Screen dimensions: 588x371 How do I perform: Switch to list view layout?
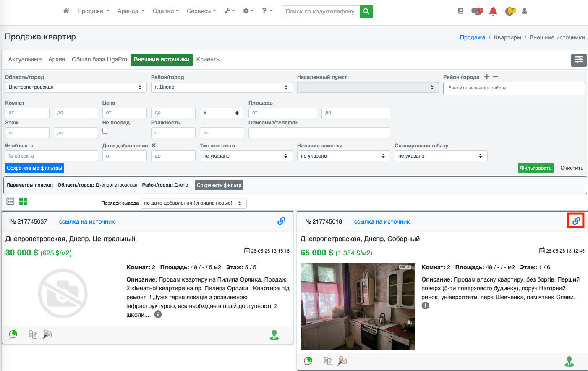[10, 201]
